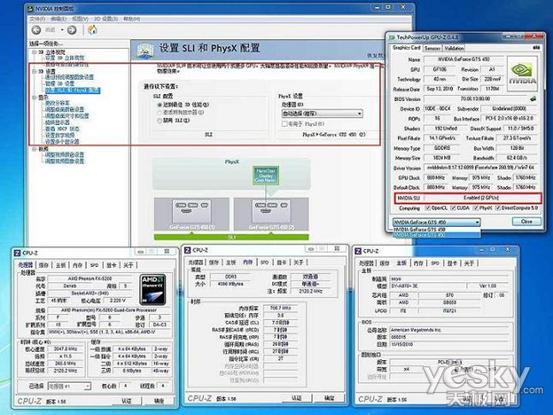Select the 查看 HDCP 状态 tree item
Image resolution: width=553 pixels, height=415 pixels.
(x=62, y=129)
